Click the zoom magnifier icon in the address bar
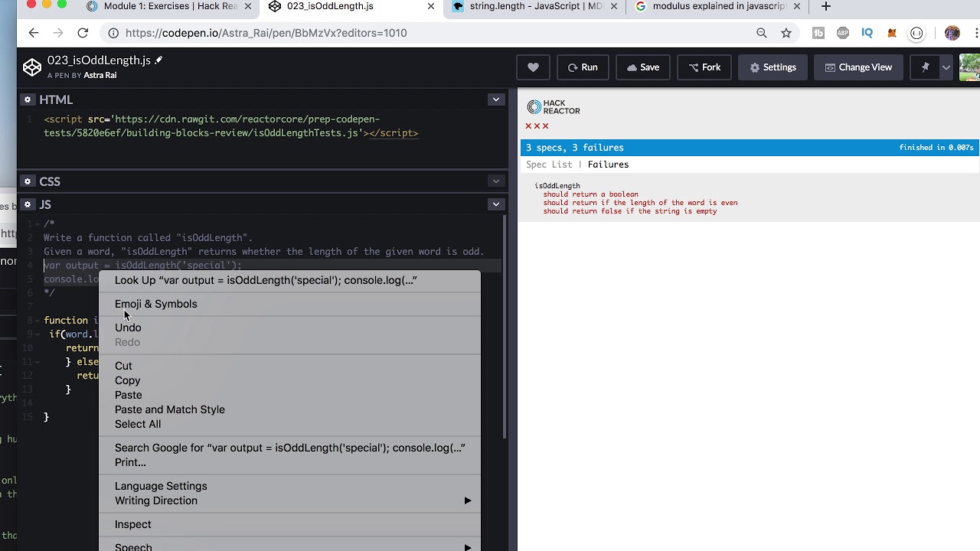The height and width of the screenshot is (551, 980). pyautogui.click(x=761, y=33)
